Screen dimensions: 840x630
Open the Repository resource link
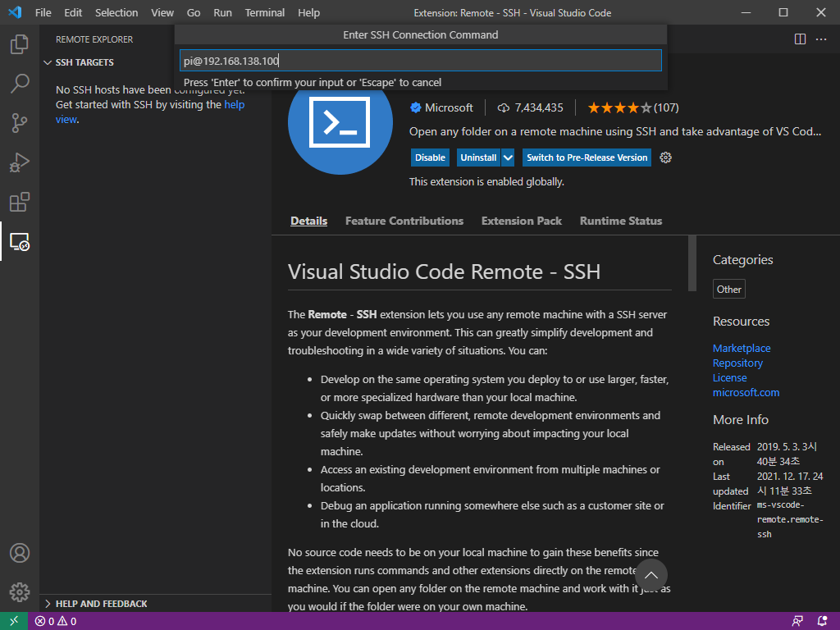[x=737, y=363]
